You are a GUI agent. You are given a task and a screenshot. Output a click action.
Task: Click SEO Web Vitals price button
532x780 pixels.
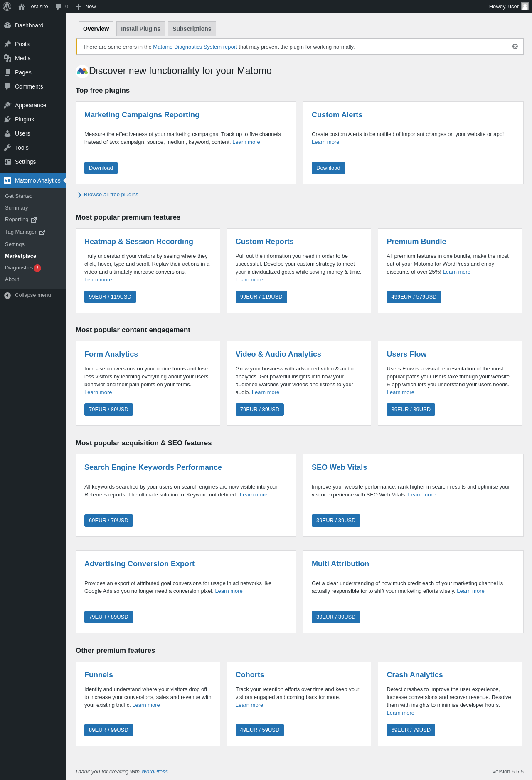click(x=336, y=521)
